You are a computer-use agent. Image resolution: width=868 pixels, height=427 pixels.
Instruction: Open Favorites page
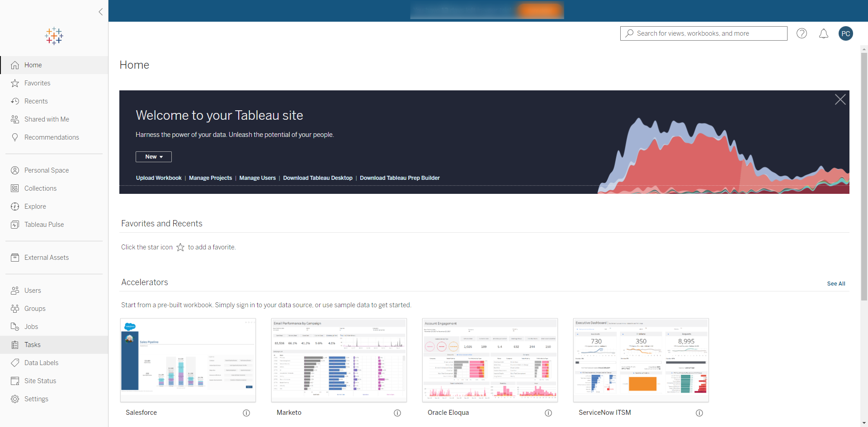pos(54,83)
